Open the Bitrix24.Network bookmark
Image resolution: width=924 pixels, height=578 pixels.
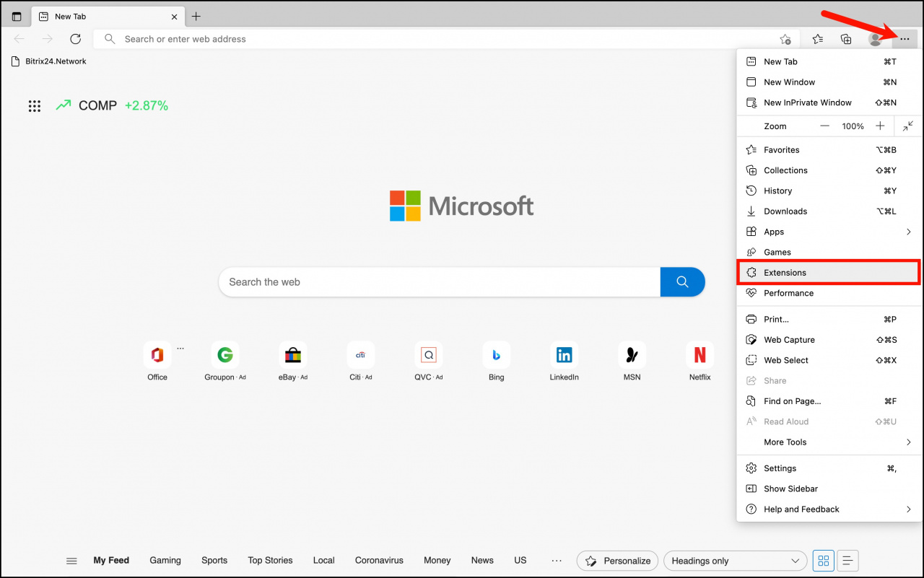point(49,61)
